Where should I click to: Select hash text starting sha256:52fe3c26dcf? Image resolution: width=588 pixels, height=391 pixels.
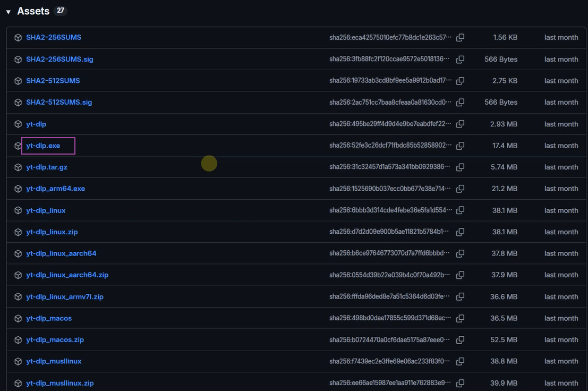[390, 146]
